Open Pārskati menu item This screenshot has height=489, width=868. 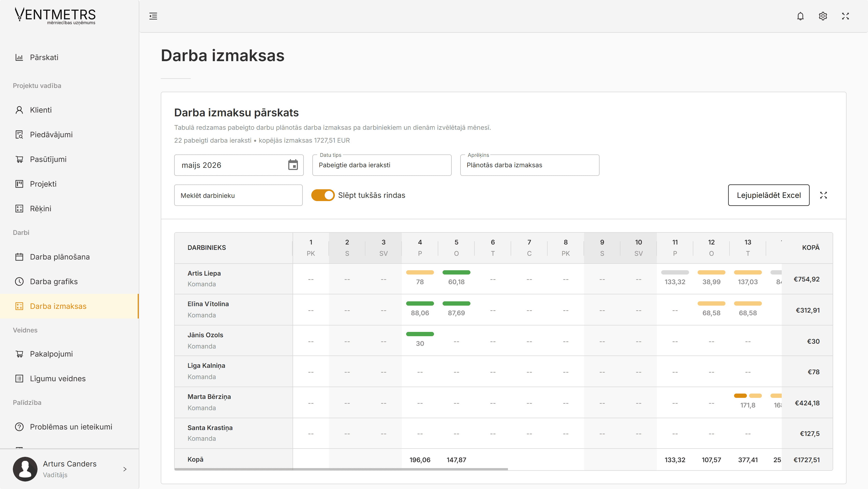tap(69, 57)
